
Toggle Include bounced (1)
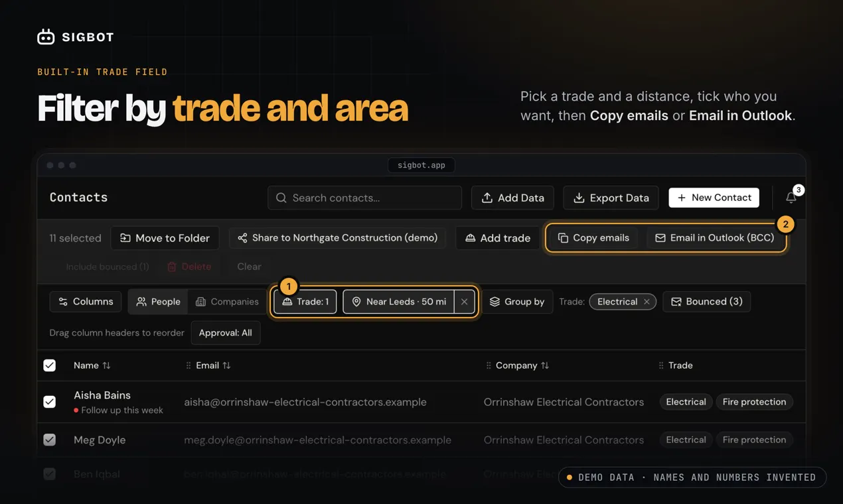coord(107,267)
